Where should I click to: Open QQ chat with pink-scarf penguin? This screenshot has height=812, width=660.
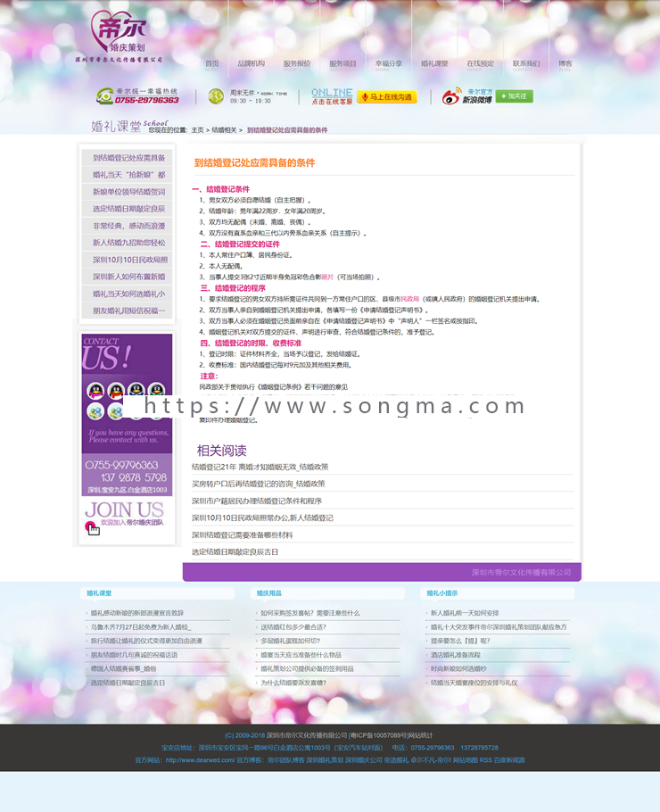pyautogui.click(x=95, y=391)
